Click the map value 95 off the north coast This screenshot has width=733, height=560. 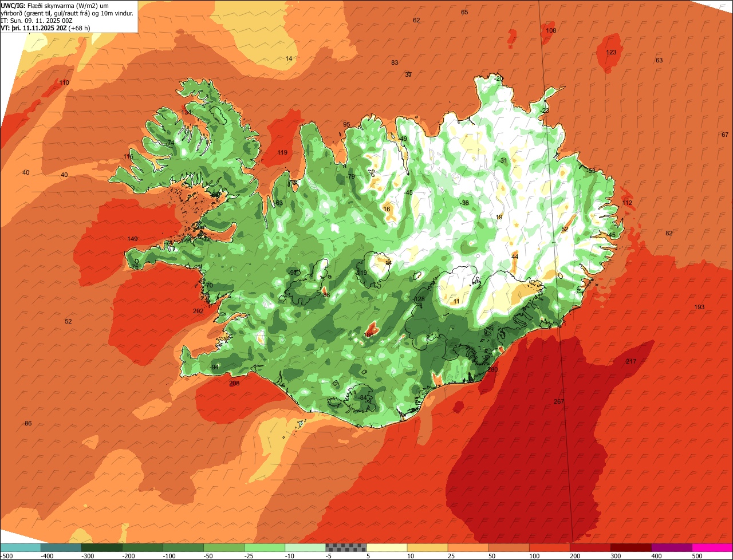point(346,124)
